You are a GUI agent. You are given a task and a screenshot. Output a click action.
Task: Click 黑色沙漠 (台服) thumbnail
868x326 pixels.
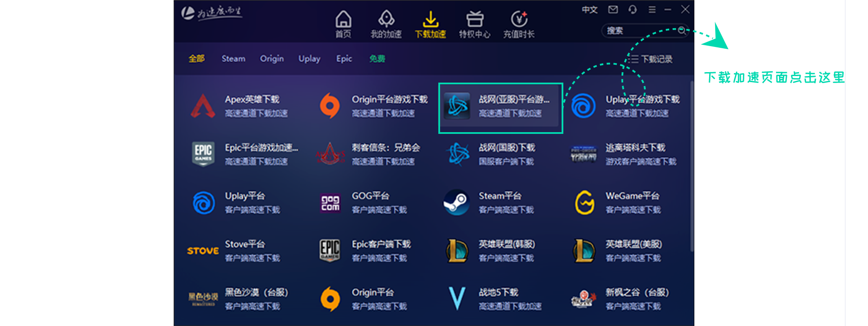tap(203, 299)
